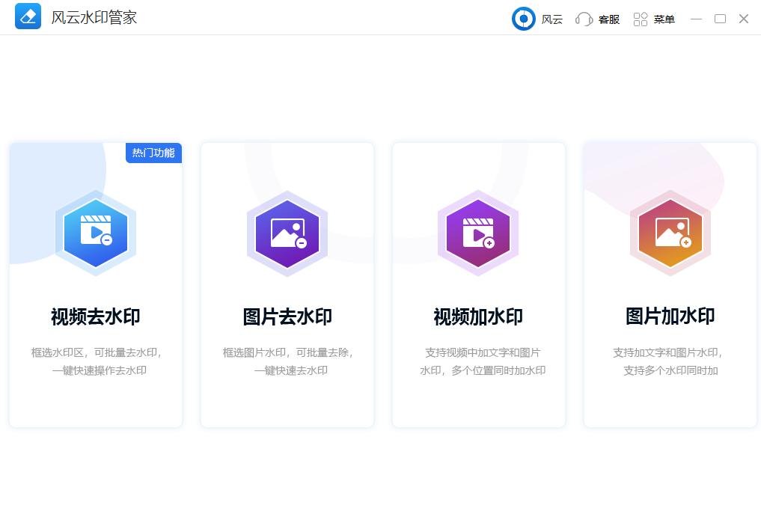Open the 菜单 grid icon
This screenshot has width=761, height=532.
point(641,19)
